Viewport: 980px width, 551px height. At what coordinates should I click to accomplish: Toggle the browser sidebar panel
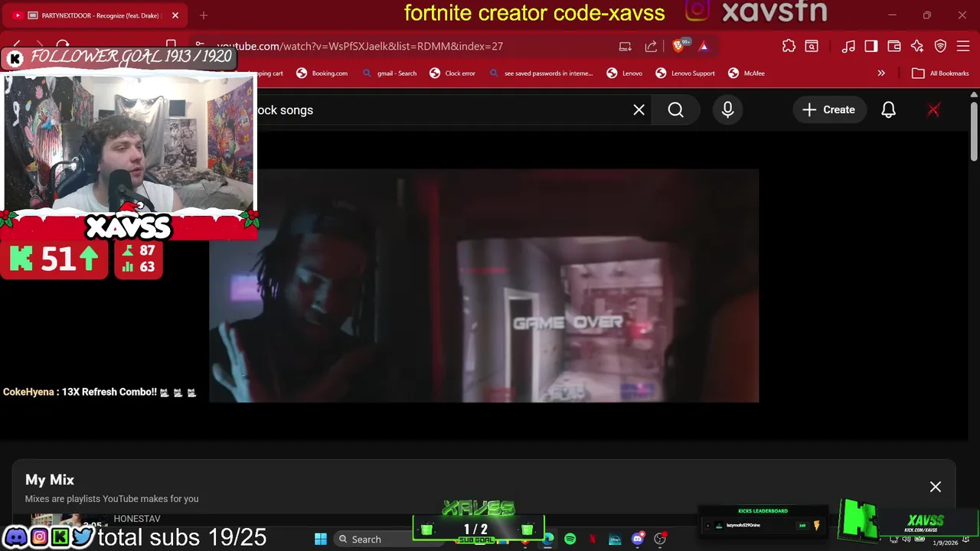pos(871,46)
